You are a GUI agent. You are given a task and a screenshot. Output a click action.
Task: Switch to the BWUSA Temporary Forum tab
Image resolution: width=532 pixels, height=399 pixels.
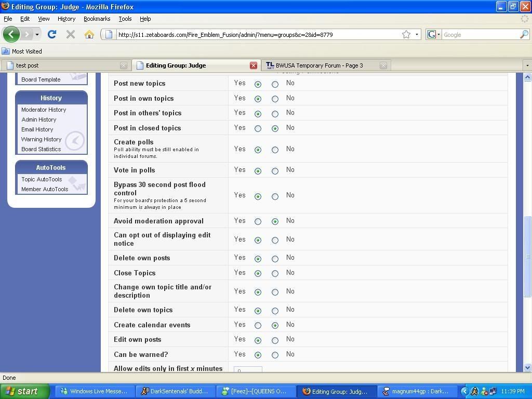coord(320,65)
